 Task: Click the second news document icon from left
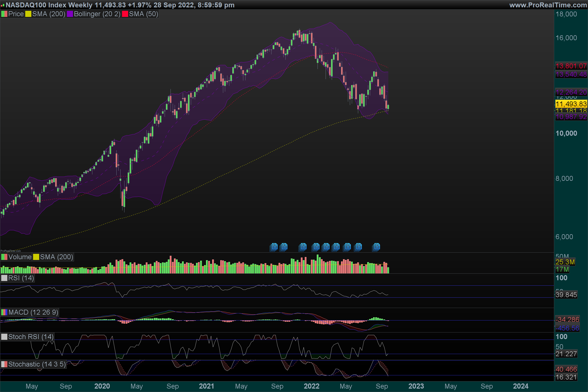284,247
